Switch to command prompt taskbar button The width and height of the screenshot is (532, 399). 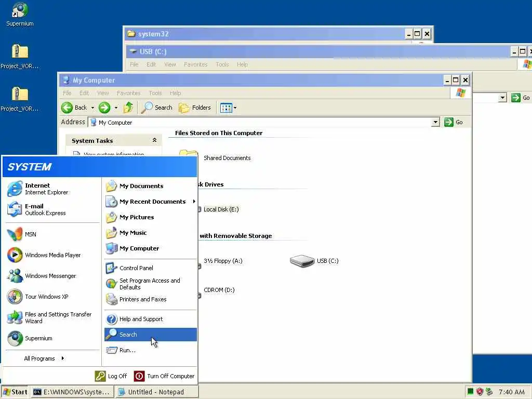(x=72, y=392)
